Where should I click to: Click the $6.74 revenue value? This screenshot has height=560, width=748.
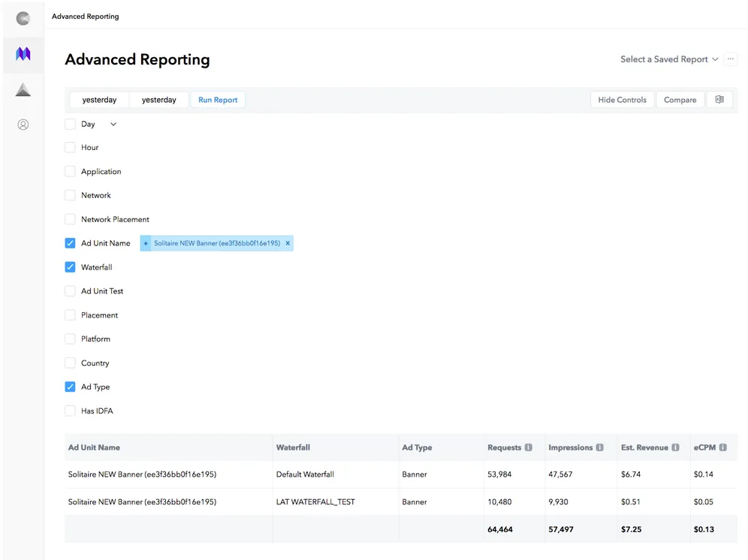631,474
